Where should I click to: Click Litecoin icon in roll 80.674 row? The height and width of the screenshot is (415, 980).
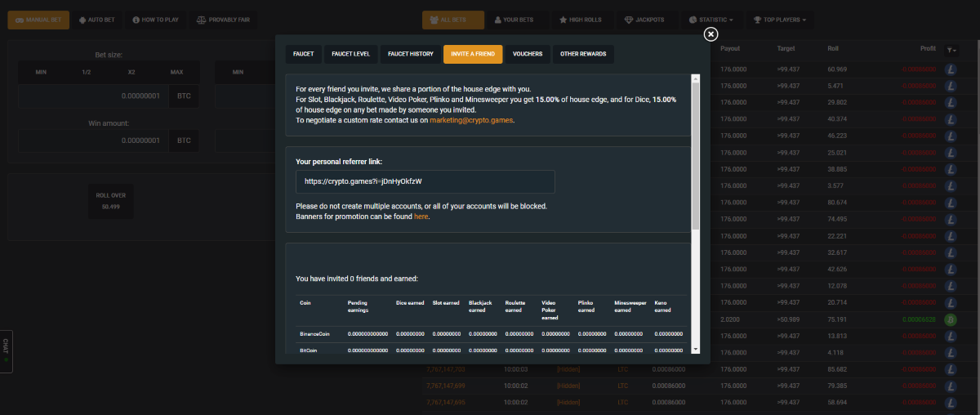951,203
